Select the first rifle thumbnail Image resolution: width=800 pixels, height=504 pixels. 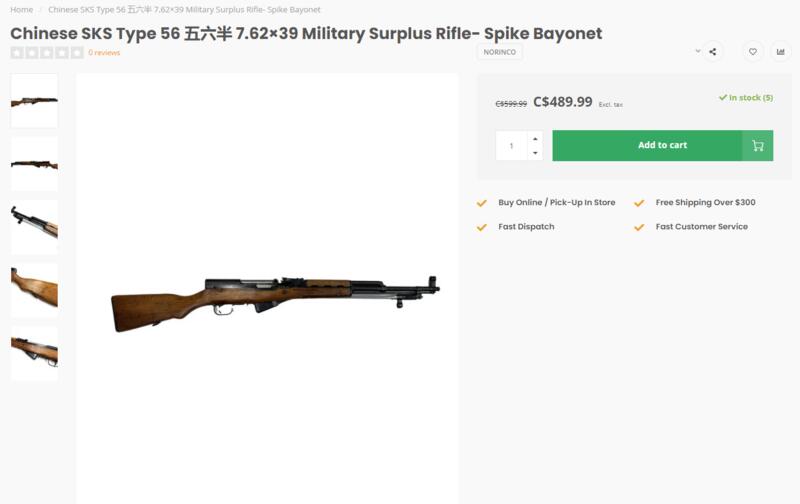tap(34, 101)
